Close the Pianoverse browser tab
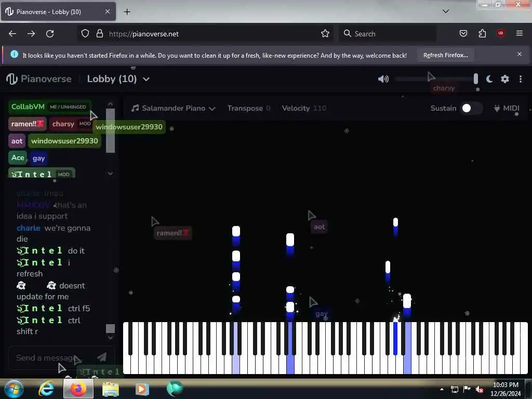Screen dimensions: 532x399 pos(107,11)
